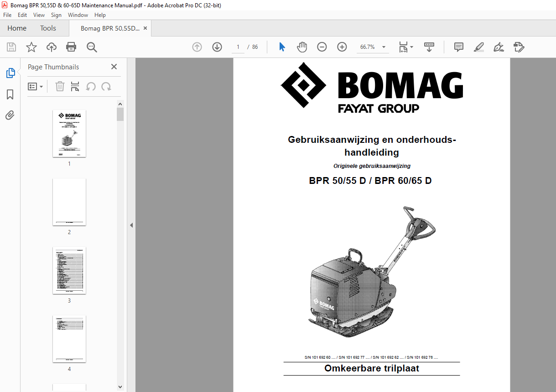
Task: Open the Sign document pen tool
Action: coord(499,47)
